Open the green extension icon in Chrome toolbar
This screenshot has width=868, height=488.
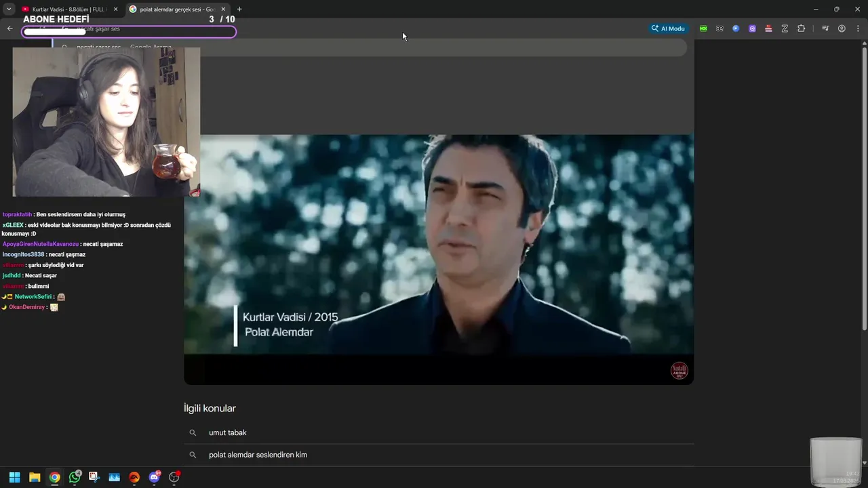point(703,28)
